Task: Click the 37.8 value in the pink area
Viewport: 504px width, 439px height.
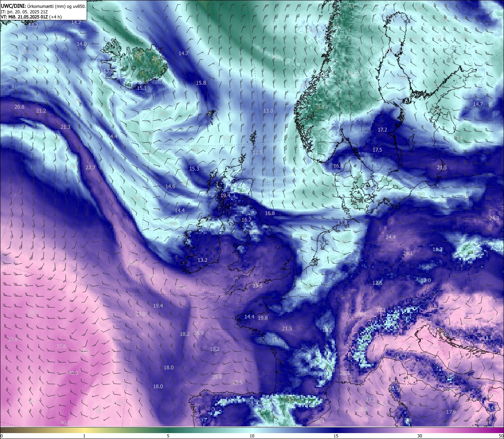Action: (61, 346)
